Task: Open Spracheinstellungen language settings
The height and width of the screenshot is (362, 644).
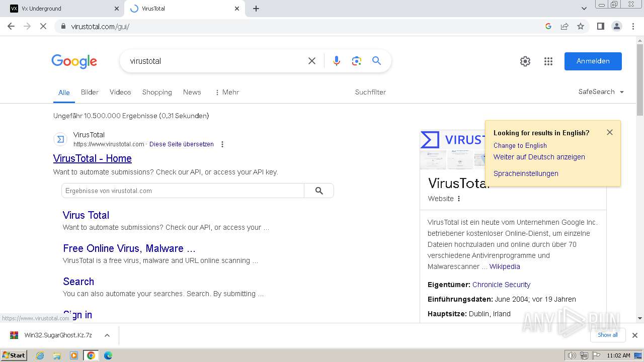Action: [526, 173]
